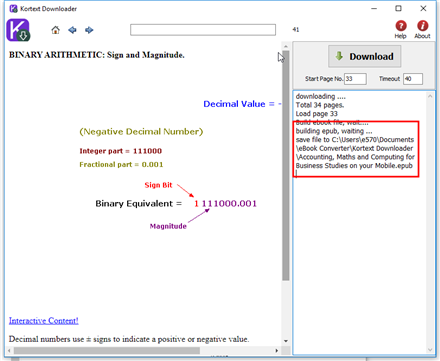Open the Interactive Content! link

click(x=44, y=321)
